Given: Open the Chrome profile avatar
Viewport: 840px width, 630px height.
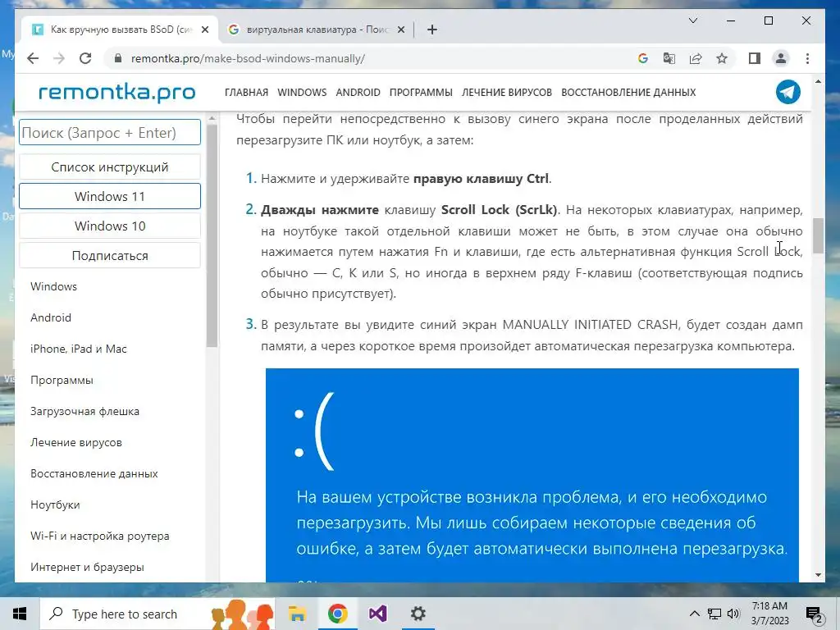Looking at the screenshot, I should (781, 58).
